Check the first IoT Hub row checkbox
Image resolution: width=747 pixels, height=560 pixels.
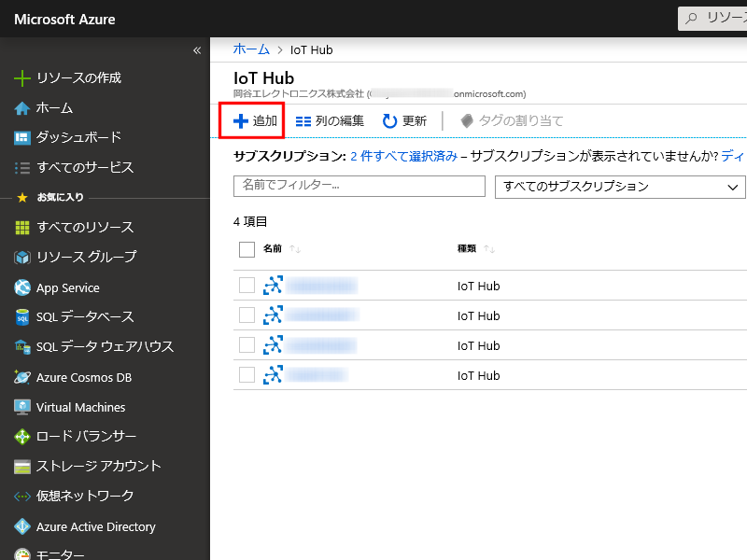[x=247, y=286]
